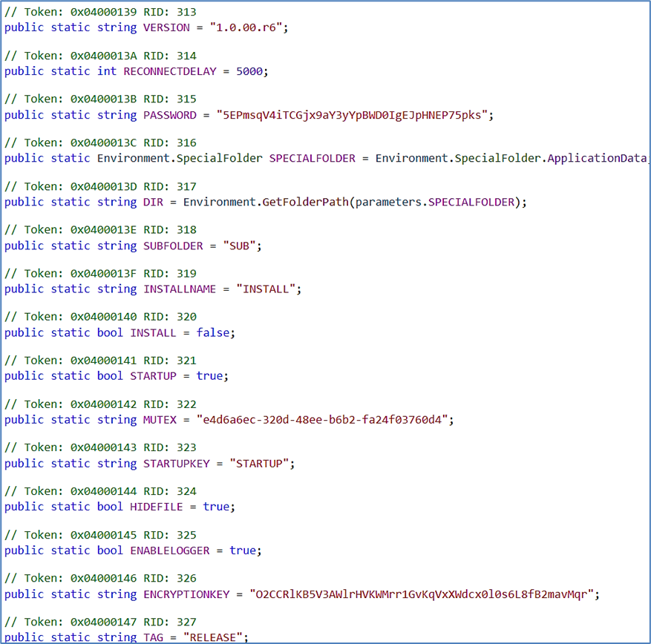Image resolution: width=651 pixels, height=644 pixels.
Task: Click the DIR field name
Action: tap(153, 202)
